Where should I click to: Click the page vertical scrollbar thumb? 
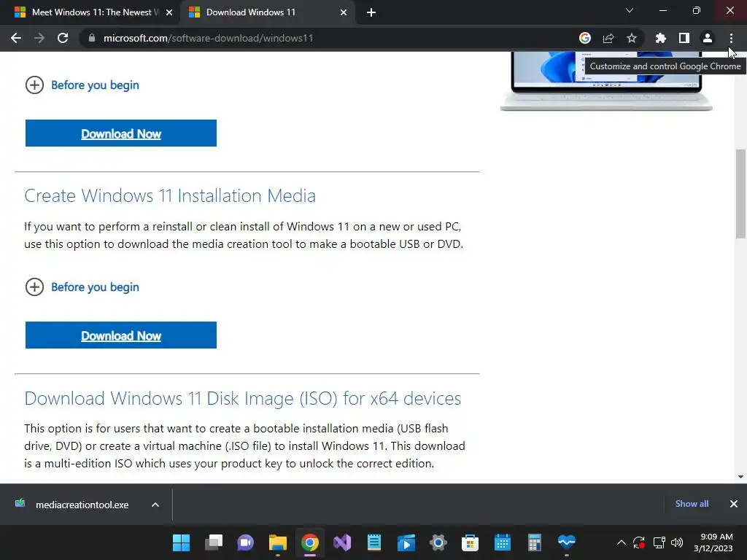pyautogui.click(x=740, y=194)
